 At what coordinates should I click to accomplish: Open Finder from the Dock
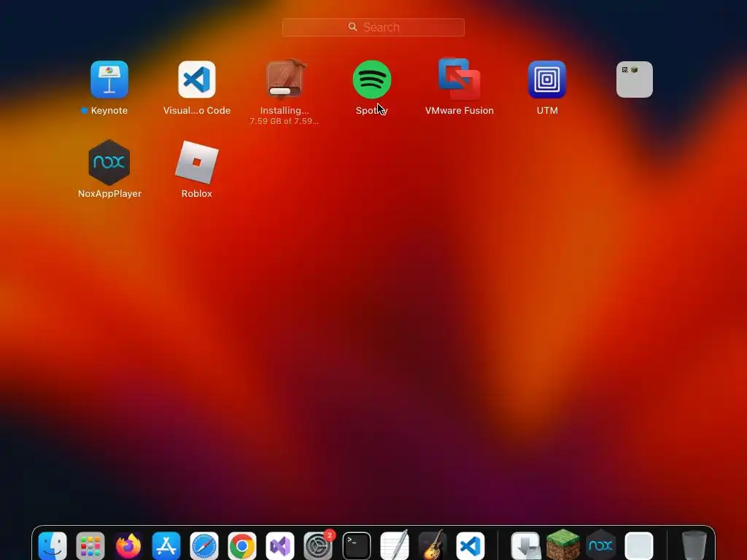[x=53, y=545]
